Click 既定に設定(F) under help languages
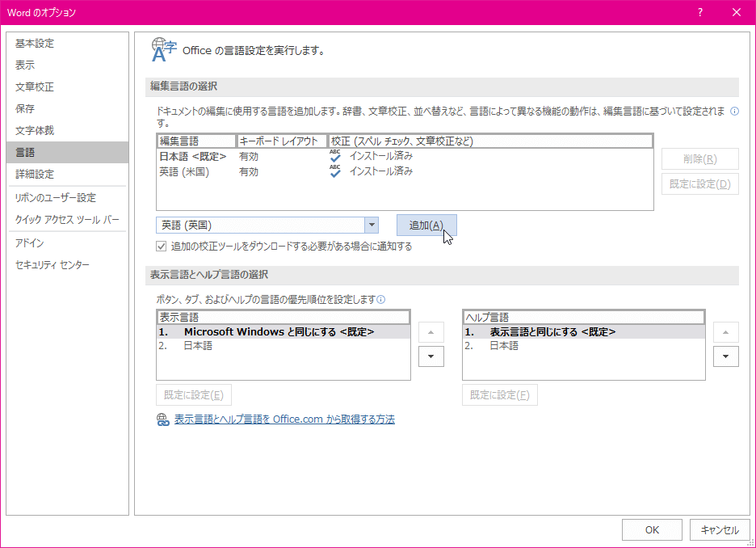Image resolution: width=756 pixels, height=548 pixels. pyautogui.click(x=499, y=395)
